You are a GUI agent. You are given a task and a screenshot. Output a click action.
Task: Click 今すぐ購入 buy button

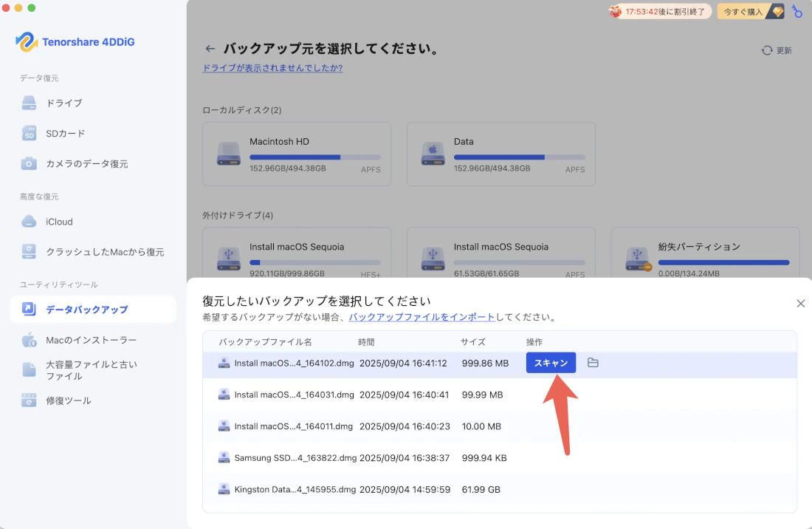click(751, 11)
